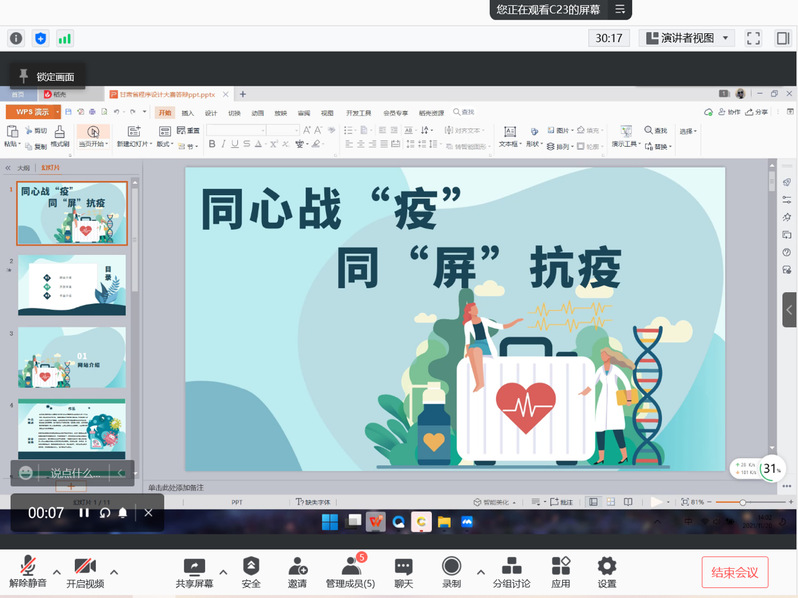Image resolution: width=798 pixels, height=598 pixels.
Task: Open the 安全 security settings icon
Action: [x=251, y=570]
